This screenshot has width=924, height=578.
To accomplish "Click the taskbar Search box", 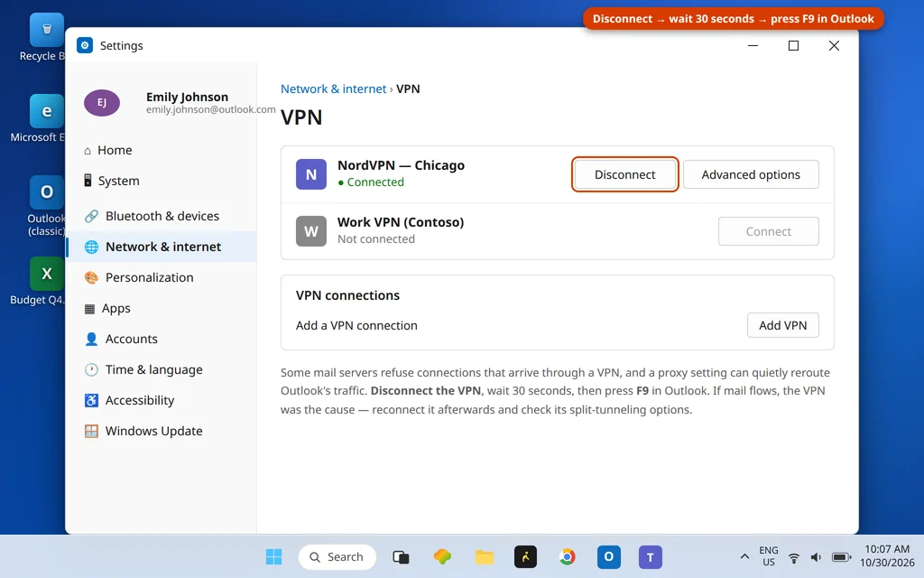I will pyautogui.click(x=337, y=556).
